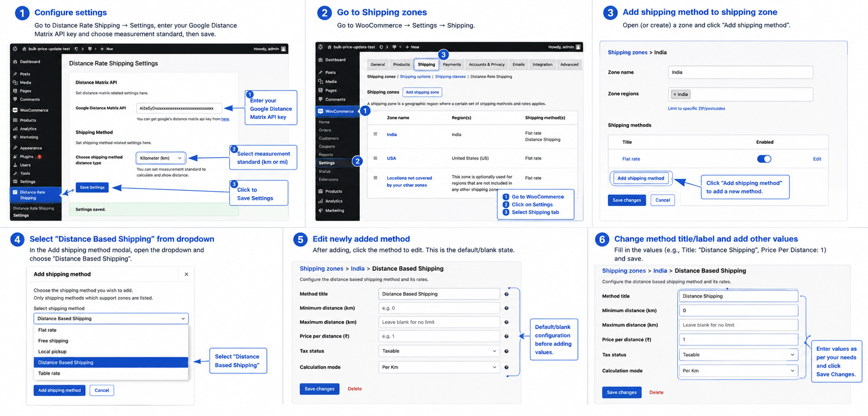Click the Plugins icon in step 1 sidebar
Viewport: 868px width, 416px height.
(x=15, y=157)
